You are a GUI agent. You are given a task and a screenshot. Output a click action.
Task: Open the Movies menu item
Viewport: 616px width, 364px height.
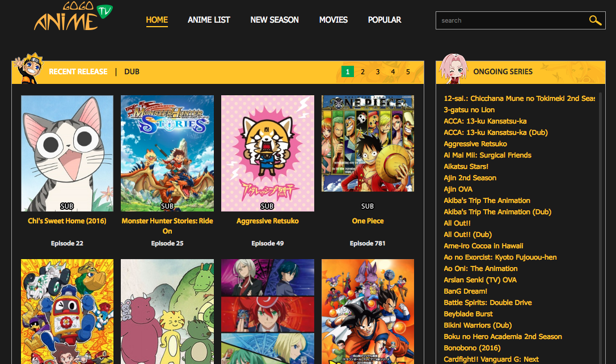pos(333,20)
